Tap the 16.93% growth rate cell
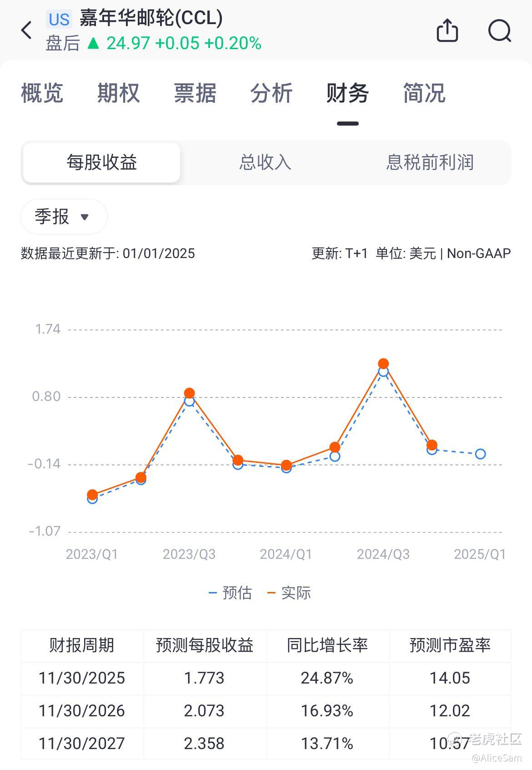The image size is (532, 770). pyautogui.click(x=327, y=711)
